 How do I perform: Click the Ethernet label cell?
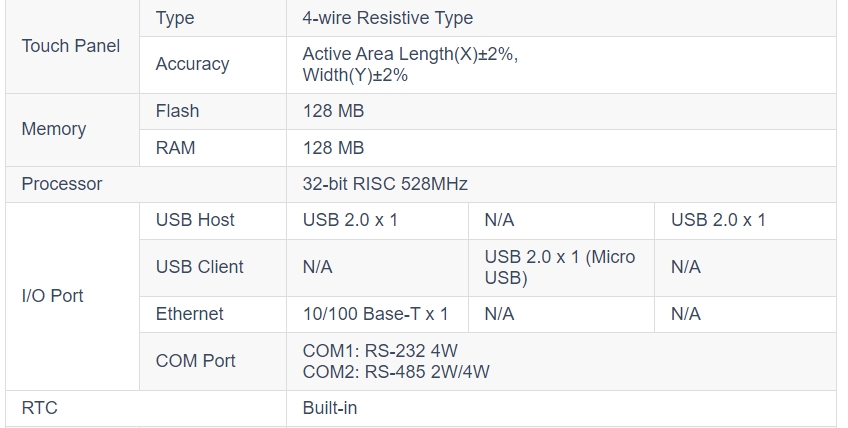point(213,314)
